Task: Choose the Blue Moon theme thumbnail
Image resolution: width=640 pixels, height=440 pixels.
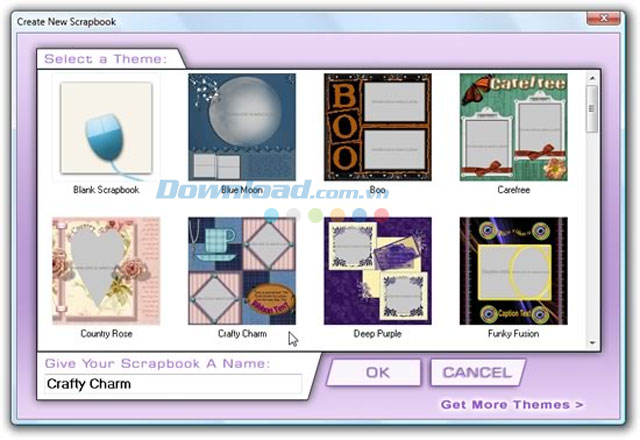Action: (241, 126)
